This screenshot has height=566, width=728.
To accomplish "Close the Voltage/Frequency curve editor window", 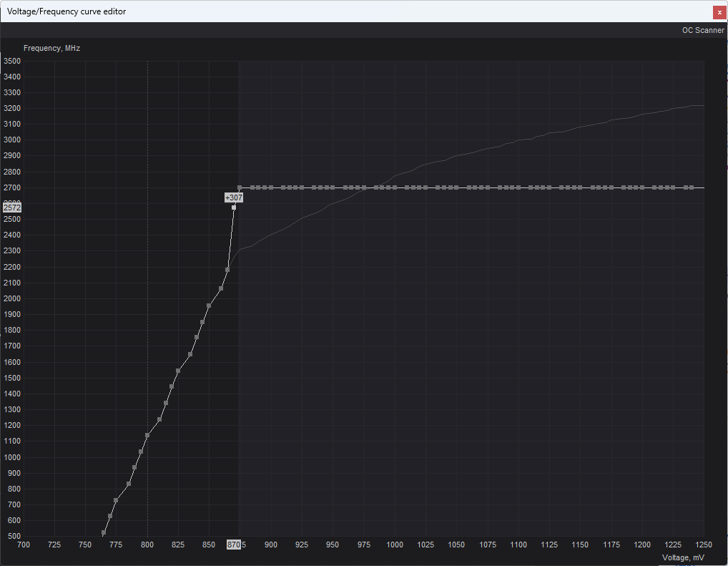I will (719, 12).
